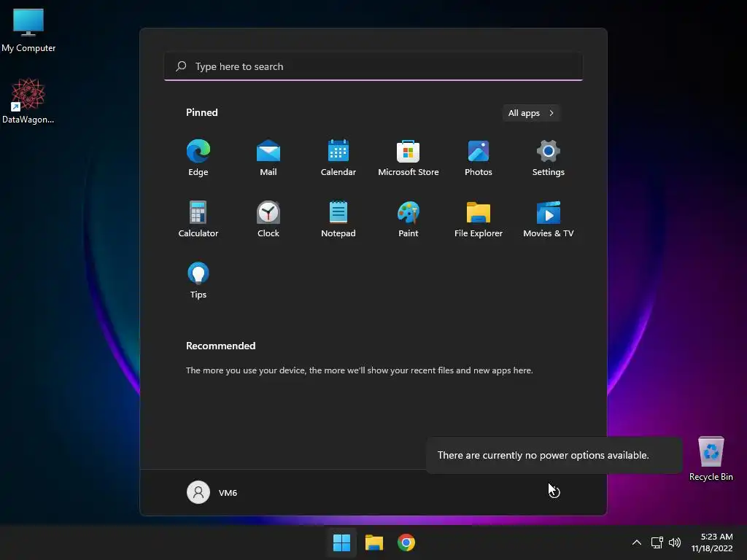
Task: Launch the Photos app
Action: (479, 158)
